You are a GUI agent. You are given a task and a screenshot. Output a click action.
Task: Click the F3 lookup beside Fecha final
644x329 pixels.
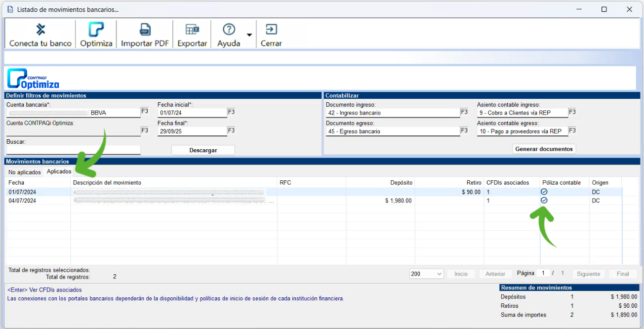click(231, 131)
